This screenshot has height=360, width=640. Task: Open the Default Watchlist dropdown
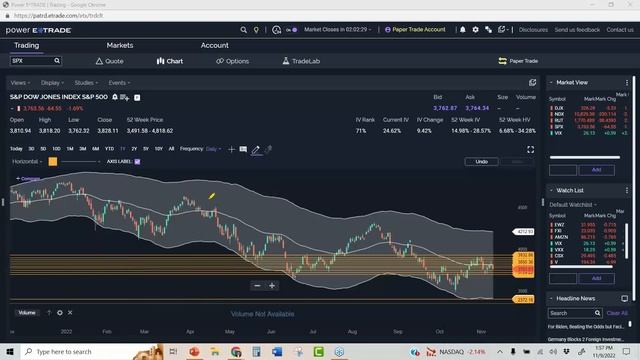click(x=573, y=204)
